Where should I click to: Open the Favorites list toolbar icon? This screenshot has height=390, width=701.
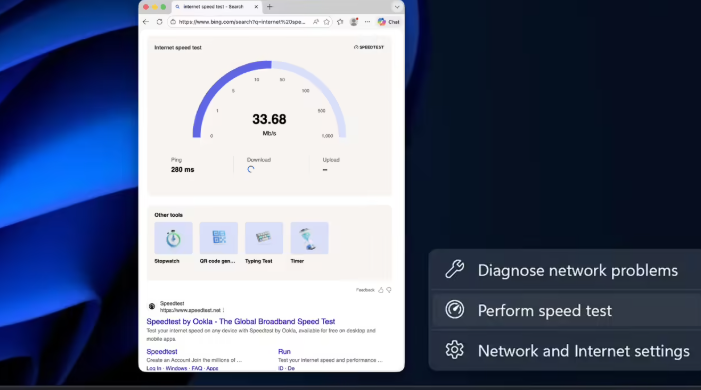click(340, 21)
